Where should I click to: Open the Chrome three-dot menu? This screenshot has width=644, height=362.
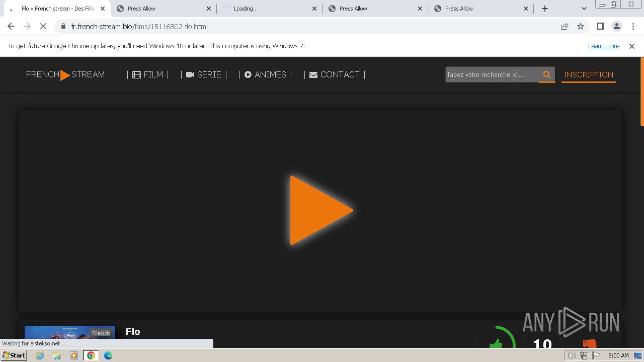pyautogui.click(x=633, y=26)
